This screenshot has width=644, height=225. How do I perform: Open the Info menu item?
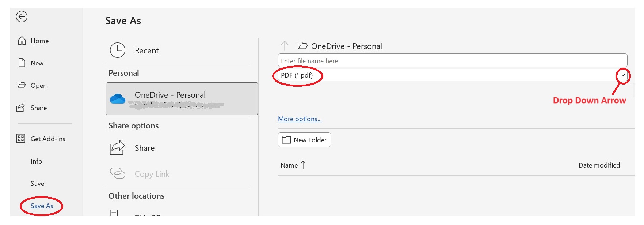(37, 161)
